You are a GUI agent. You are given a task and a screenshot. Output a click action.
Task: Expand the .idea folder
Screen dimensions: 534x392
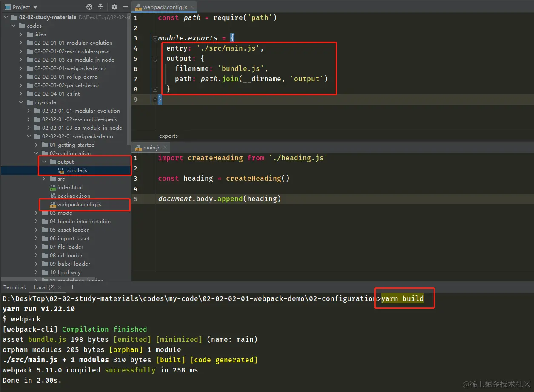(21, 34)
